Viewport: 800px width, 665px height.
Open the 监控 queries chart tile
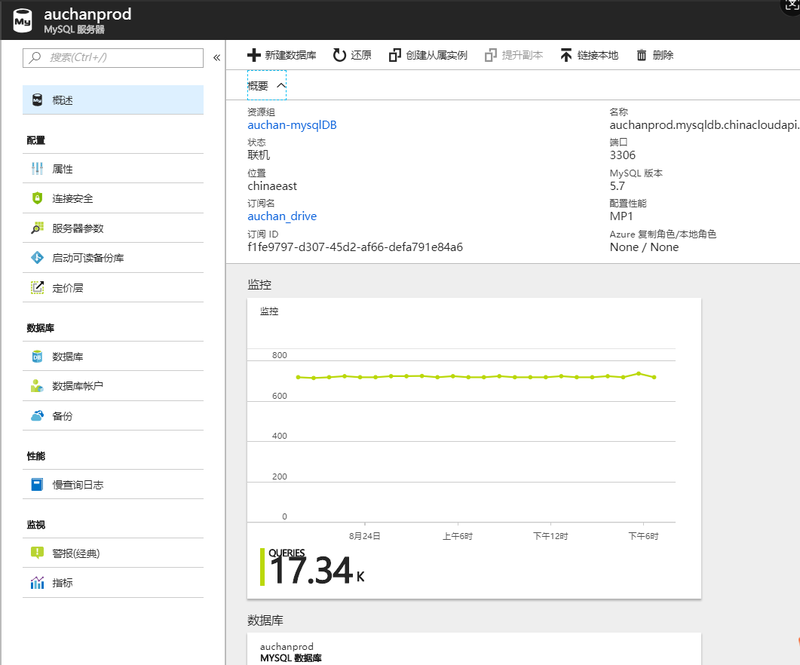[x=474, y=449]
